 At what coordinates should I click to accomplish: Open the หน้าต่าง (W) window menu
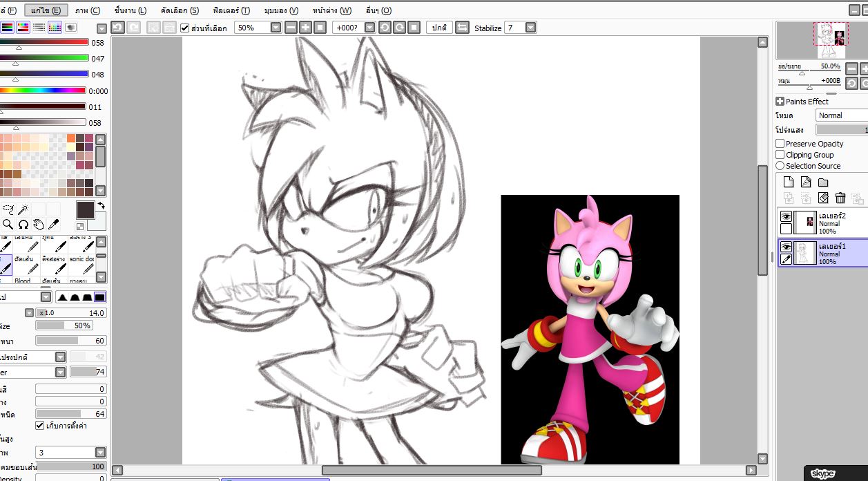(331, 10)
